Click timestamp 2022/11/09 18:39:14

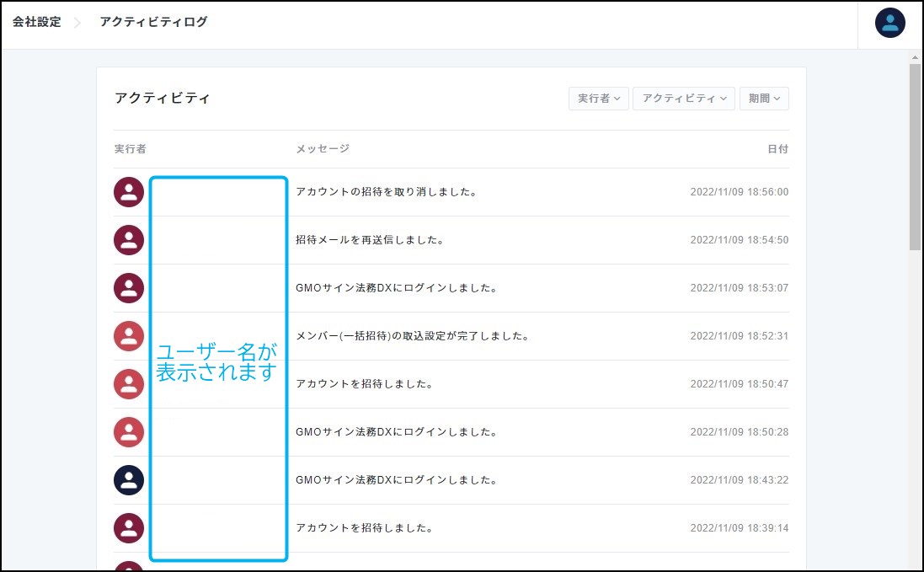click(740, 528)
